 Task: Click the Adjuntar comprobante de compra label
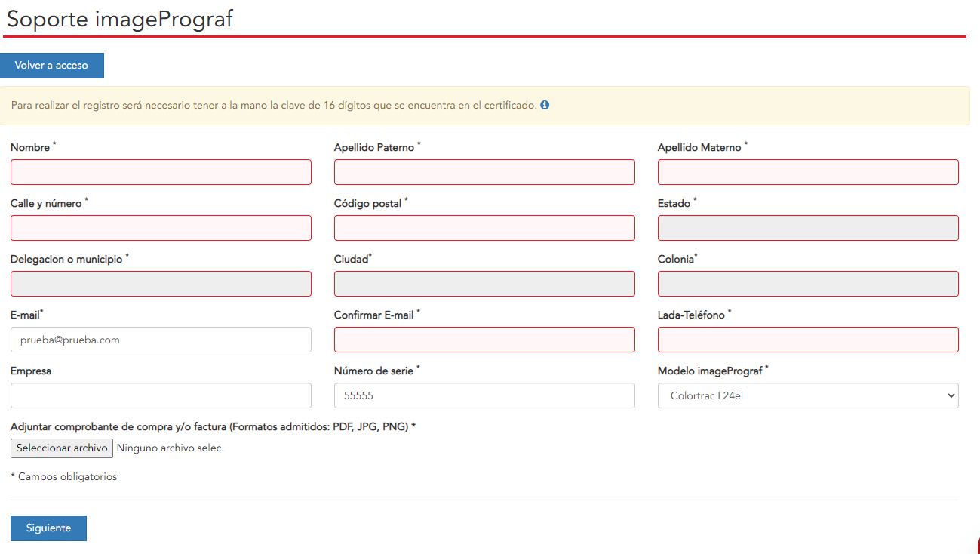tap(214, 427)
